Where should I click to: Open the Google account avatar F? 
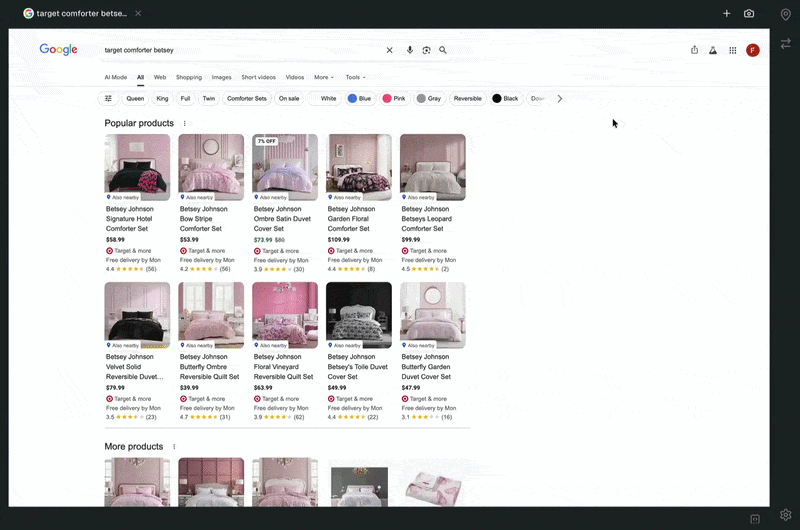(753, 50)
